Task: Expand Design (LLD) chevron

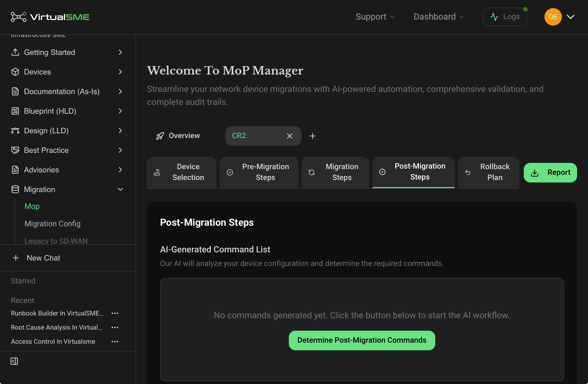Action: pyautogui.click(x=120, y=131)
